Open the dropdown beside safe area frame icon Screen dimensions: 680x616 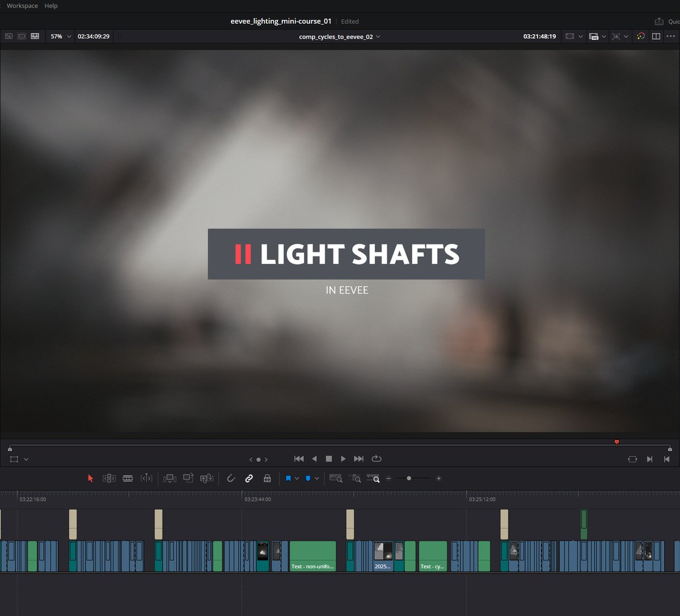[581, 36]
